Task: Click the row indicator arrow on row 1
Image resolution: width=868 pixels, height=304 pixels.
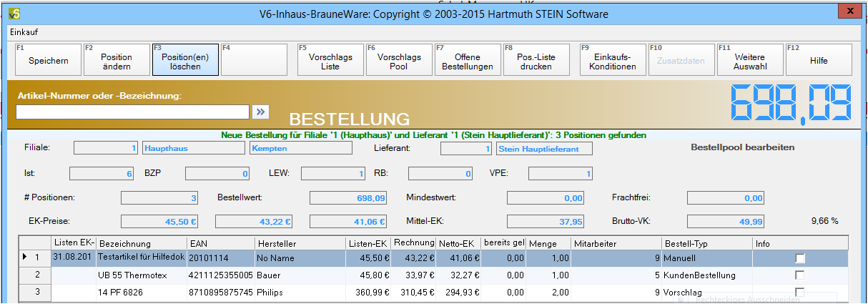Action: click(25, 257)
